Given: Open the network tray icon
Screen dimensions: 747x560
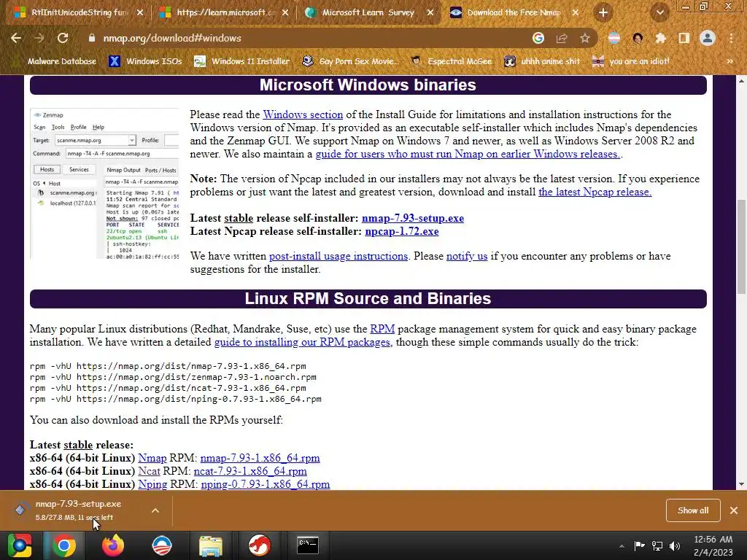Looking at the screenshot, I should coord(657,545).
